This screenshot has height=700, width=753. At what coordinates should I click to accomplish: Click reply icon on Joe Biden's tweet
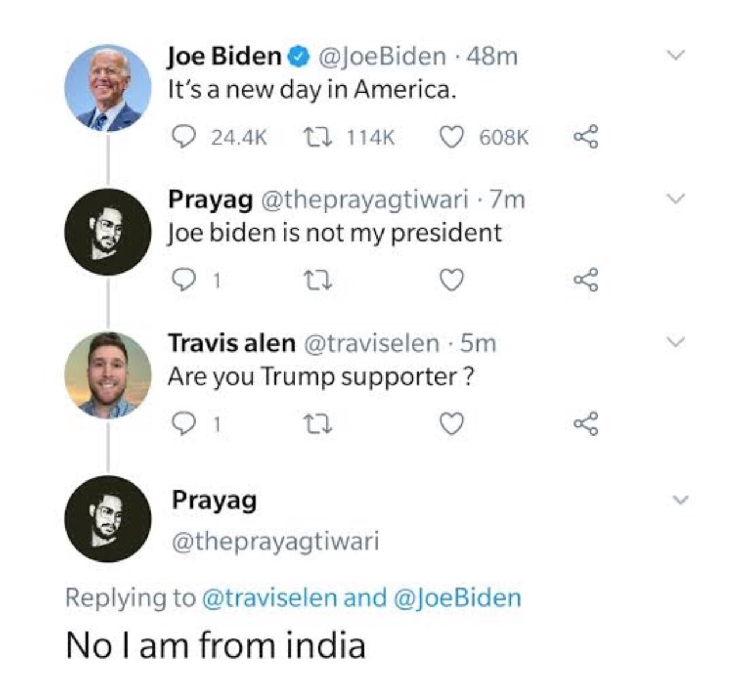(184, 137)
